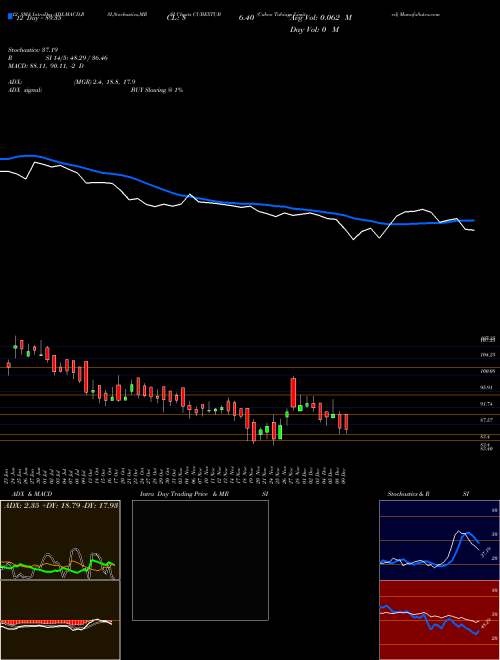Image resolution: width=500 pixels, height=660 pixels.
Task: Click inside the empty intraday price panel
Action: click(x=200, y=560)
